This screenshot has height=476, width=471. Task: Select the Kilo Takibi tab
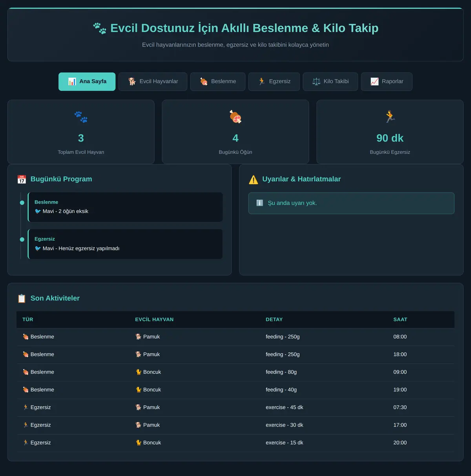(x=330, y=82)
